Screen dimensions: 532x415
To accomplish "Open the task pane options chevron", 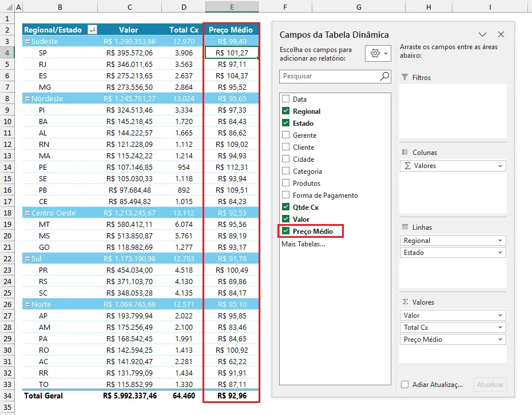I will coord(482,34).
